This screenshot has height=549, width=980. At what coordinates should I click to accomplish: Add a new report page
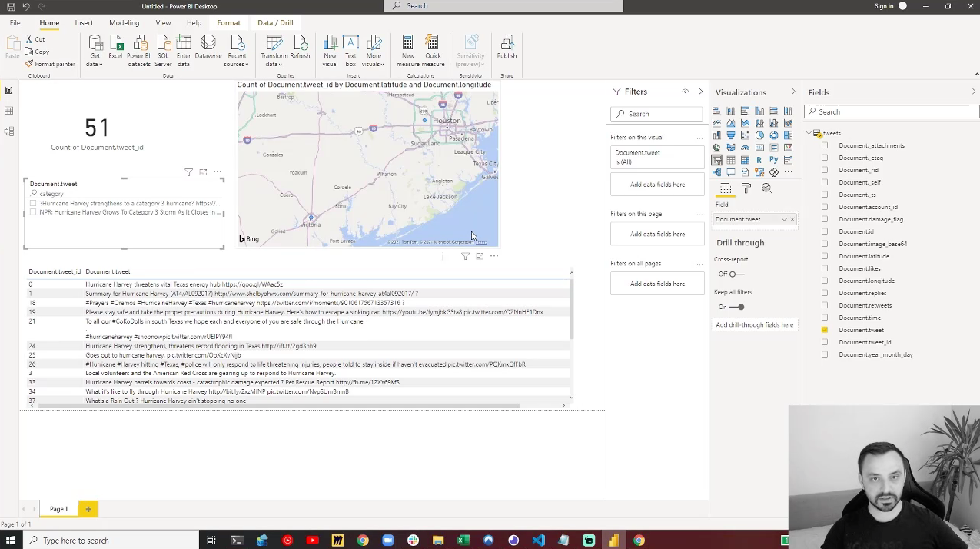point(88,509)
